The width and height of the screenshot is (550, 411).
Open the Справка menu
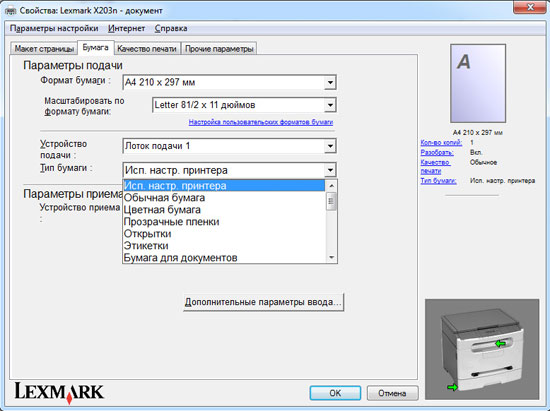(171, 28)
